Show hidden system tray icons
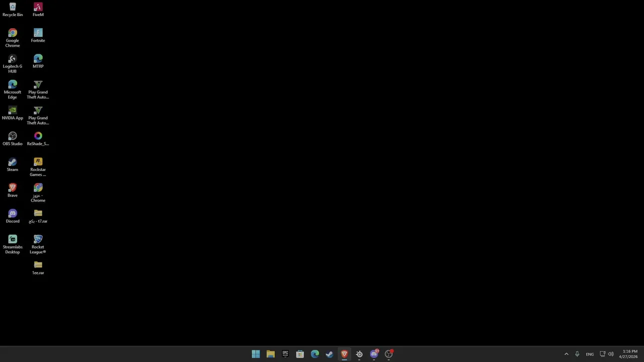This screenshot has height=362, width=644. [x=566, y=354]
